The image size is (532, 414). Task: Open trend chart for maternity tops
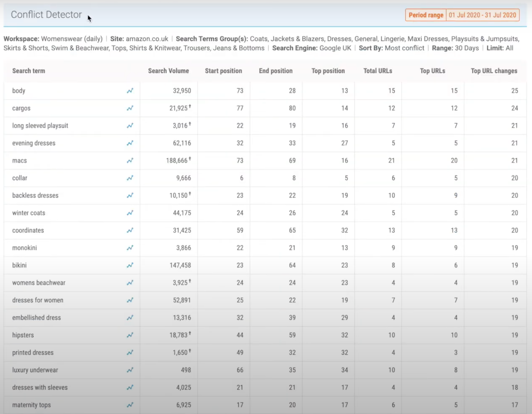[x=130, y=405]
